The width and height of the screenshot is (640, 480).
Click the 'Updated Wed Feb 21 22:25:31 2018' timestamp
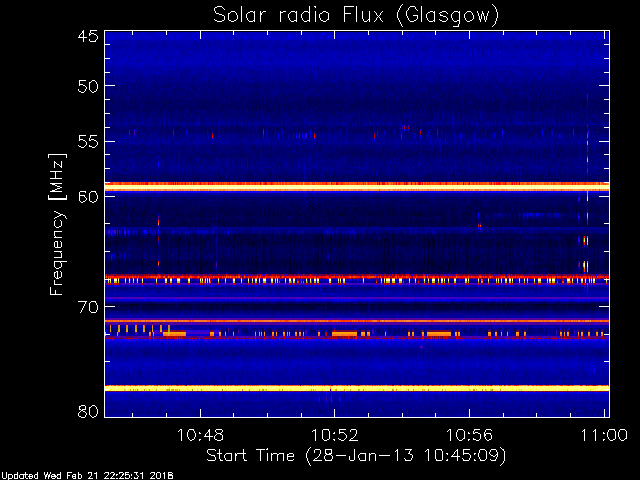click(x=87, y=476)
